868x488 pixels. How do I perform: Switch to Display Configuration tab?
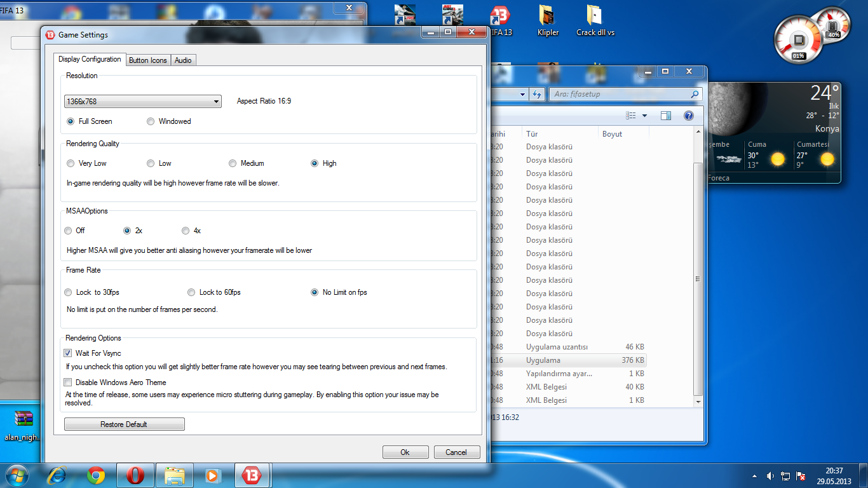(90, 59)
